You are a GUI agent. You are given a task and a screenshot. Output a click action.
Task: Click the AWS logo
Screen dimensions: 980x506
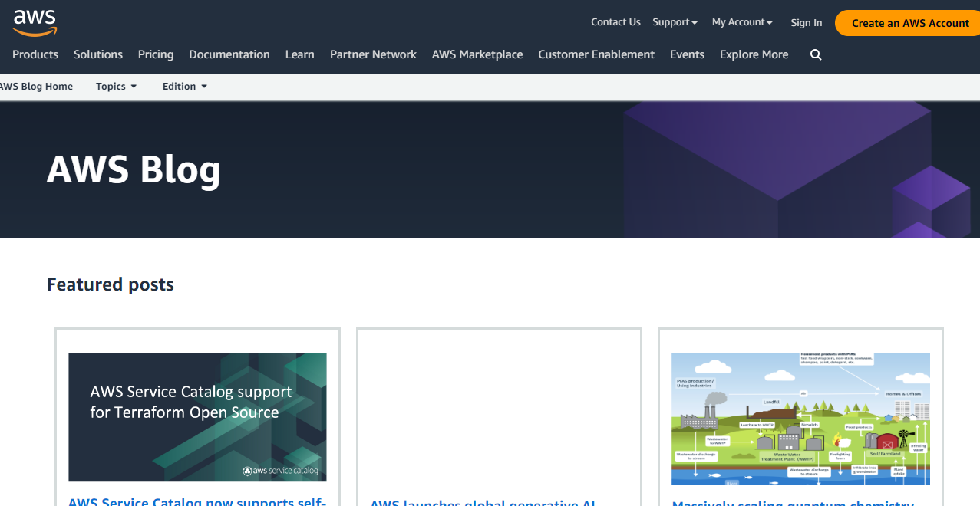click(x=35, y=22)
